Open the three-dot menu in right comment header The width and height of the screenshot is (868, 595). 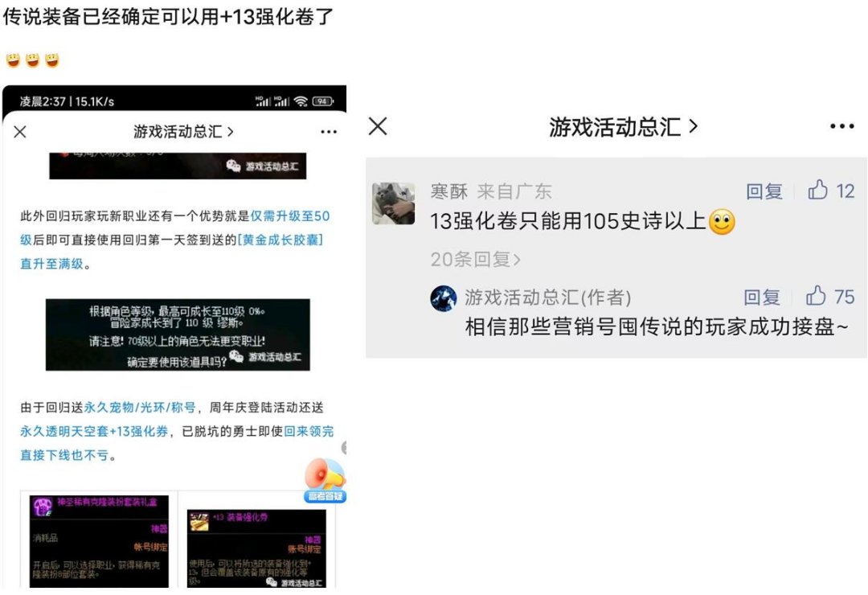(x=841, y=126)
